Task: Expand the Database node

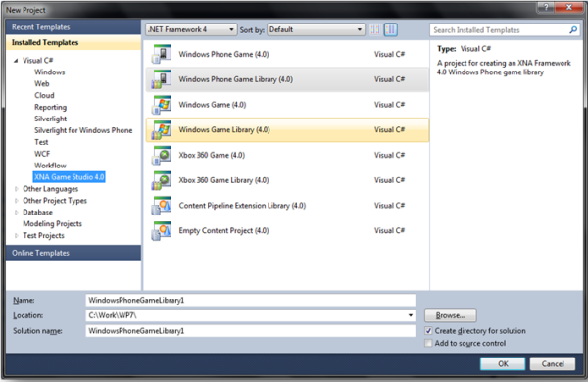Action: coord(16,213)
